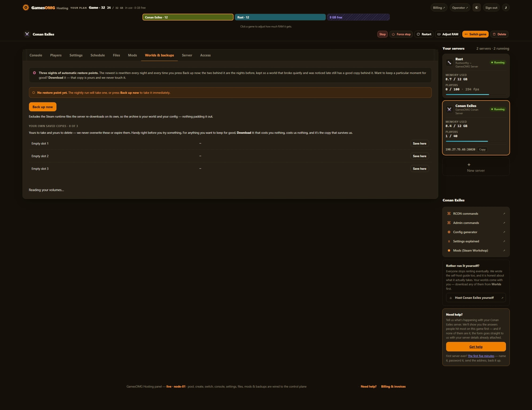The width and height of the screenshot is (532, 410).
Task: Click the Rust server card icon
Action: click(449, 62)
